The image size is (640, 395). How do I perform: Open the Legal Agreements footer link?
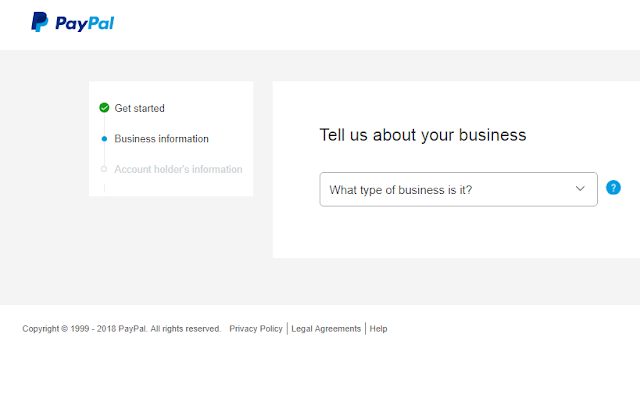[x=326, y=329]
